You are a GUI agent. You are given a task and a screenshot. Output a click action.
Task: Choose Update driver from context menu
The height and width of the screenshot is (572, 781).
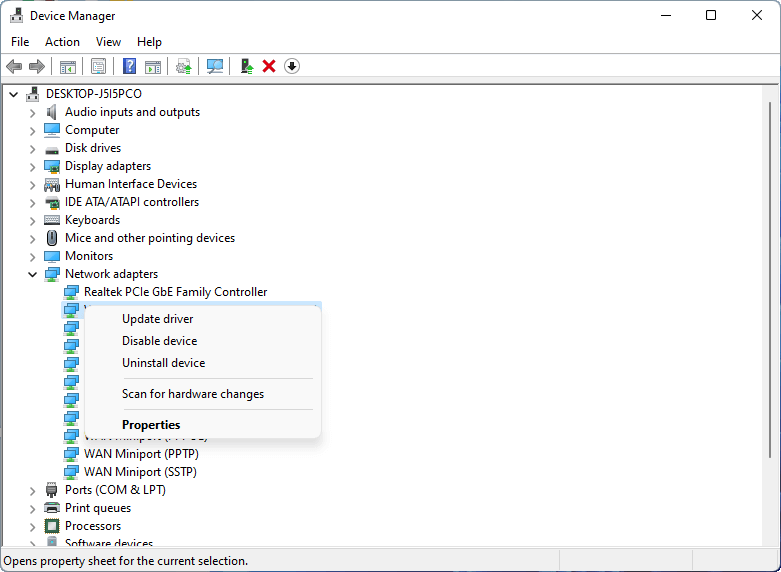click(x=203, y=319)
